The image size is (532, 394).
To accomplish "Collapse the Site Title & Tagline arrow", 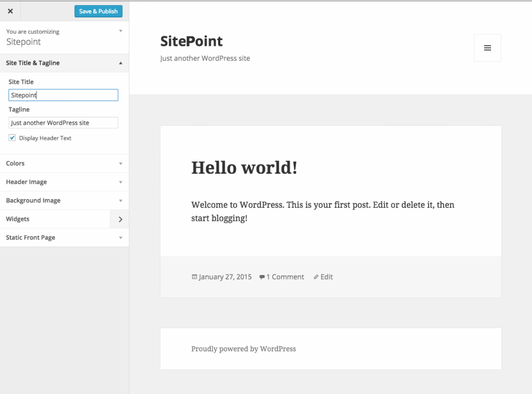I will 121,63.
